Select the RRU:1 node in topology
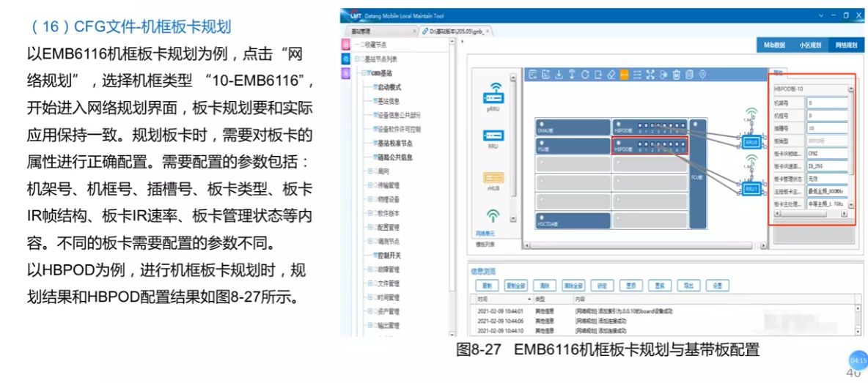 point(750,189)
